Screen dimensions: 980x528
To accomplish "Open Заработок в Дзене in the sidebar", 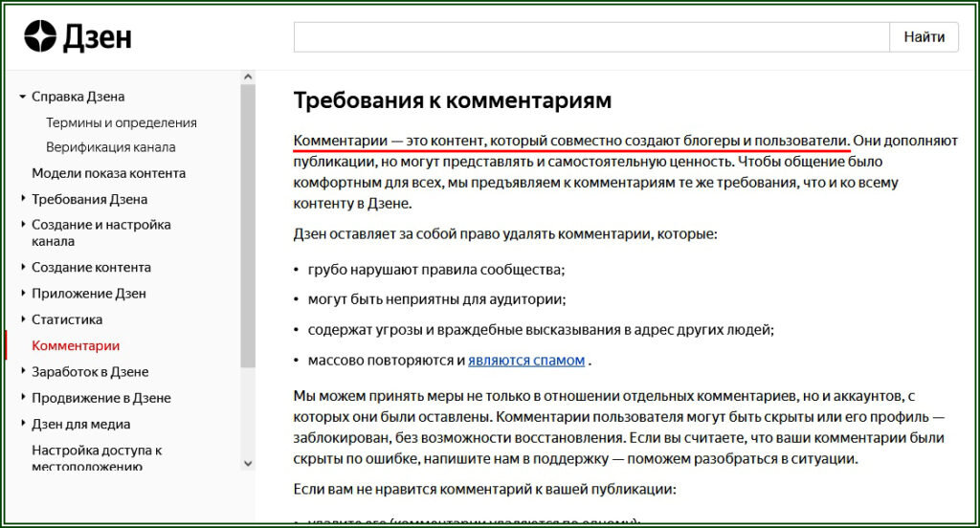I will coord(90,372).
